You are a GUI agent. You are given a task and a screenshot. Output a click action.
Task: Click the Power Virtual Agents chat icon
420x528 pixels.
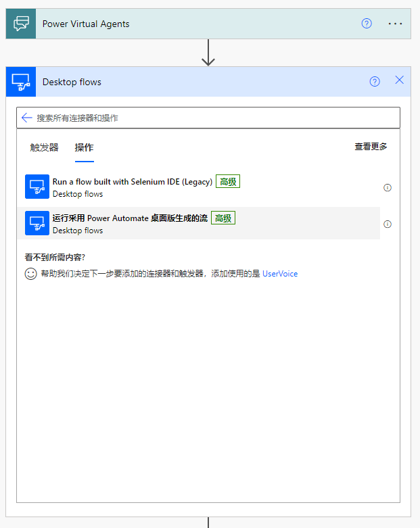21,24
